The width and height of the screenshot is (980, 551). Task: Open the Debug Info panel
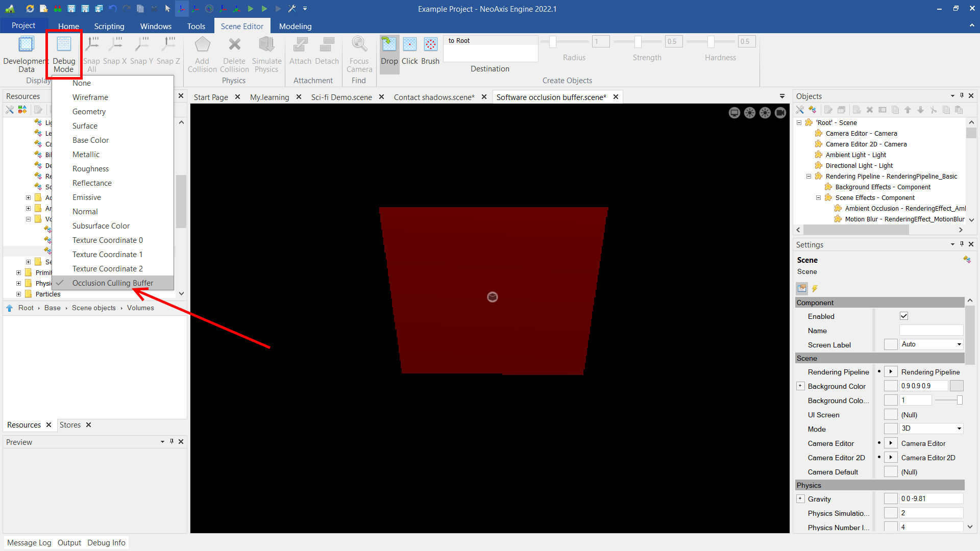pos(106,542)
